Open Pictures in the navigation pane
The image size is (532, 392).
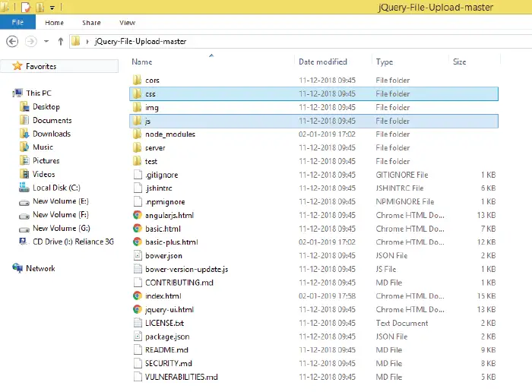pyautogui.click(x=46, y=160)
